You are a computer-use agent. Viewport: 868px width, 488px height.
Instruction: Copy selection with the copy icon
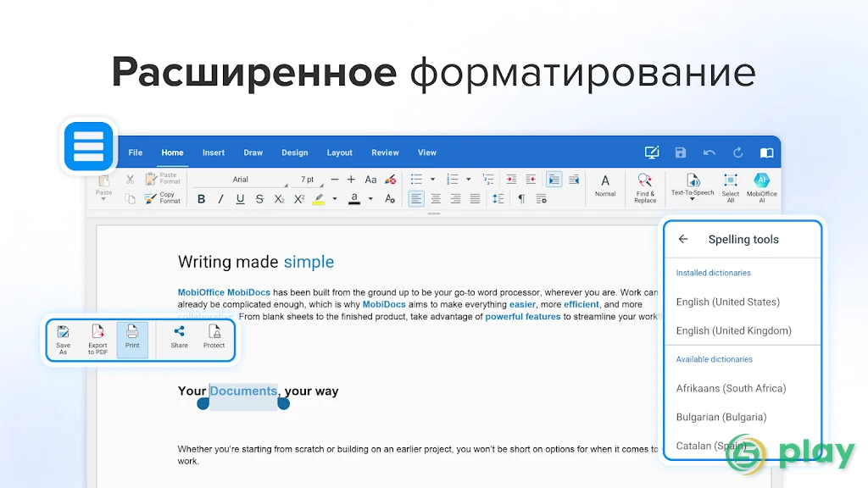point(130,198)
